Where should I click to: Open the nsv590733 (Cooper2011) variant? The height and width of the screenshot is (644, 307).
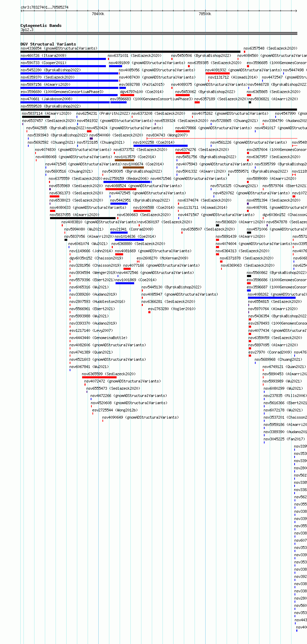pyautogui.click(x=43, y=63)
